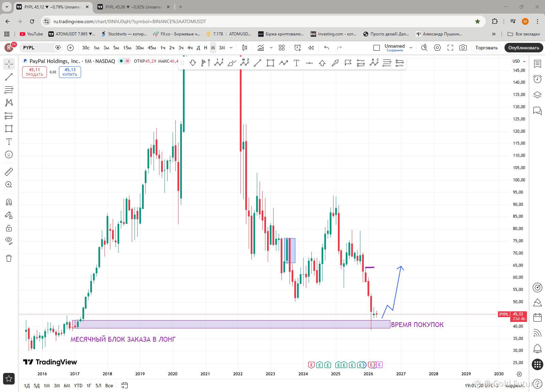Viewport: 545px width, 392px height.
Task: Open the USD currency dropdown
Action: 519,61
